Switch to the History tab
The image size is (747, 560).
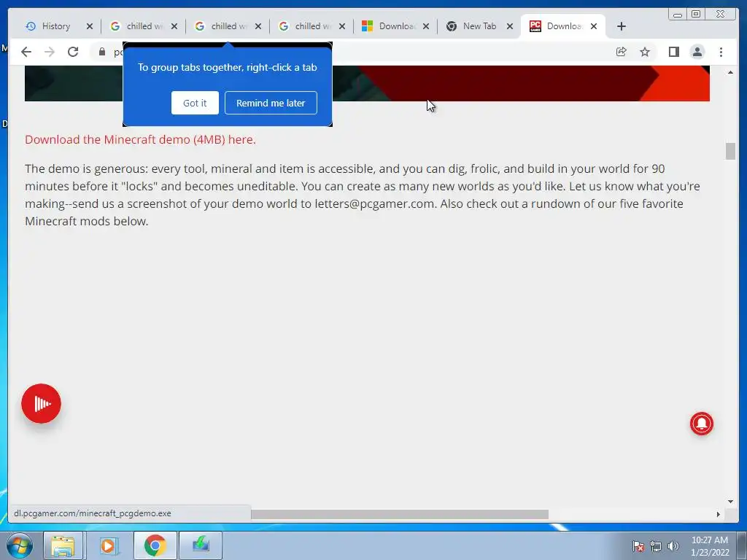pos(55,26)
